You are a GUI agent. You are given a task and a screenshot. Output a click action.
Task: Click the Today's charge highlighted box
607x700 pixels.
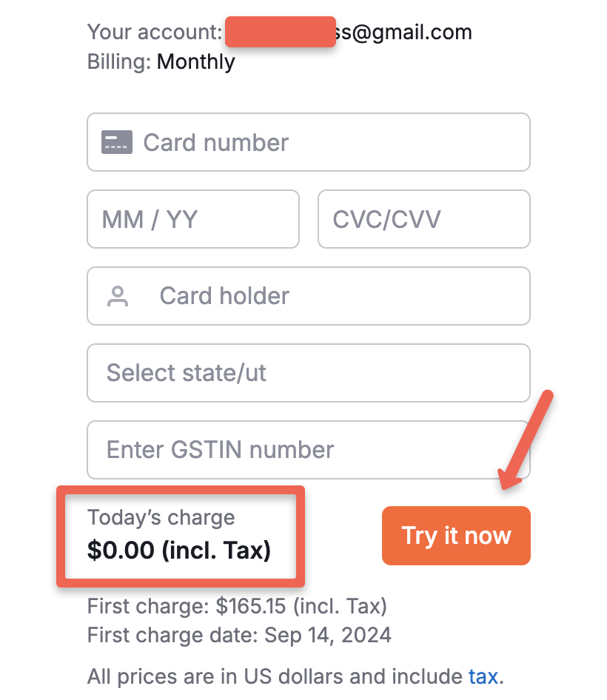[x=181, y=536]
